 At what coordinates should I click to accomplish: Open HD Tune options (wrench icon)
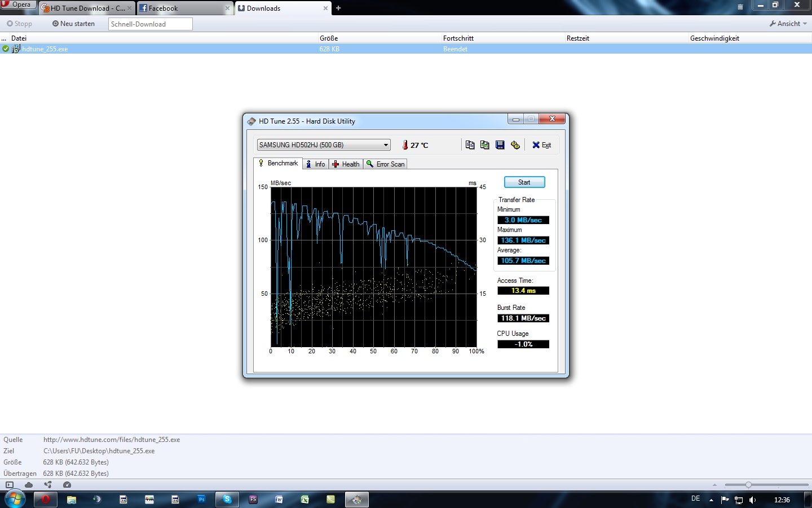pos(515,145)
